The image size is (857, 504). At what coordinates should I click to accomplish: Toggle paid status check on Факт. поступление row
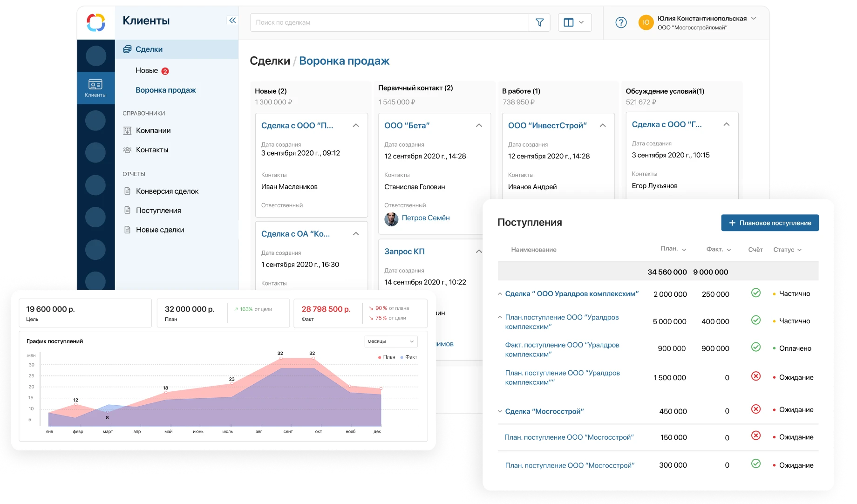pos(756,347)
